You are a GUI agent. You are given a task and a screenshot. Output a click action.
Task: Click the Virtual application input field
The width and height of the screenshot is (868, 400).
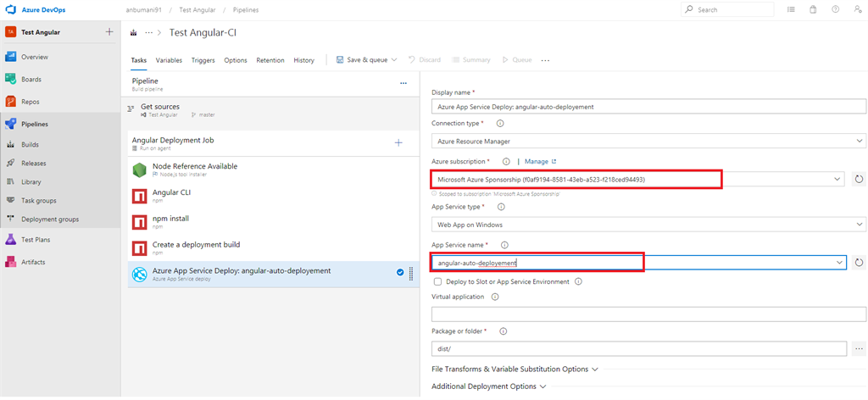(x=648, y=314)
